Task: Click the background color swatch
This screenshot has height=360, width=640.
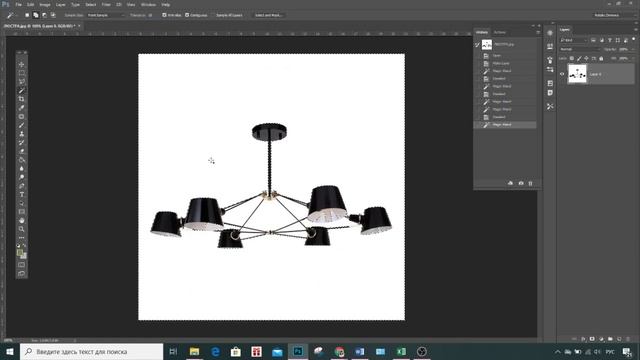Action: click(24, 256)
